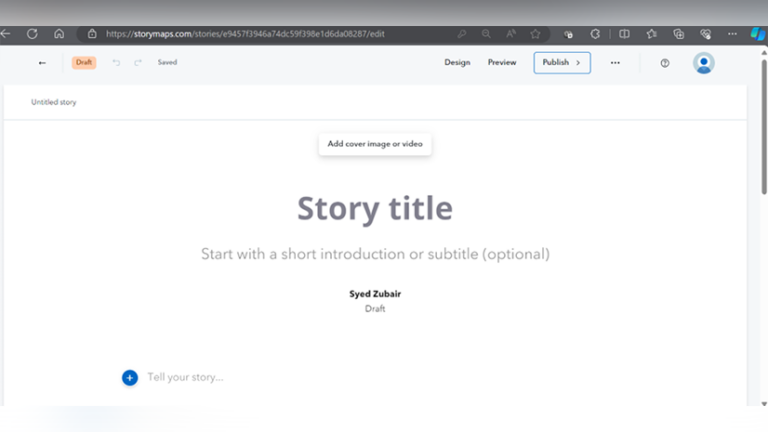Image resolution: width=768 pixels, height=432 pixels.
Task: Click the Syed Zubair author name
Action: pos(375,294)
